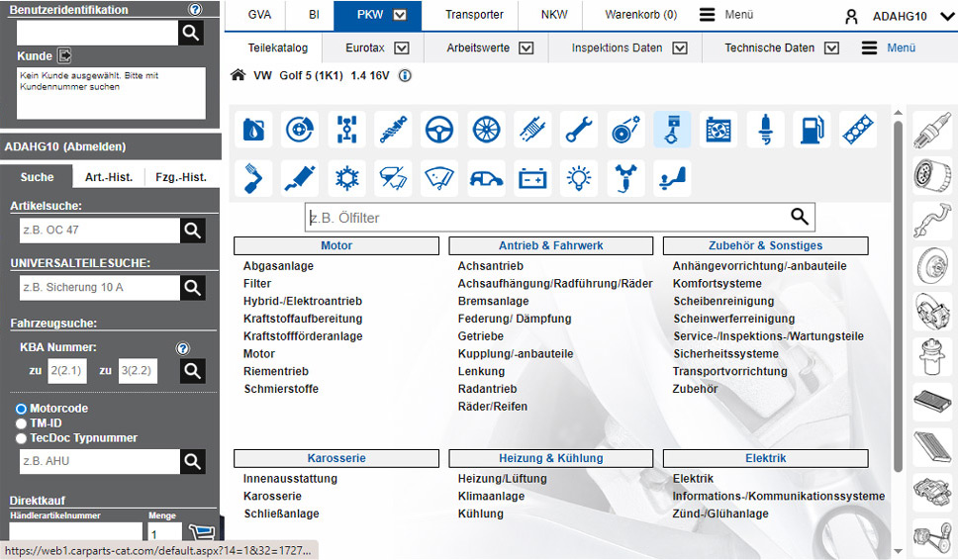The height and width of the screenshot is (560, 958).
Task: Expand the Arbeitswerte dropdown
Action: point(527,47)
